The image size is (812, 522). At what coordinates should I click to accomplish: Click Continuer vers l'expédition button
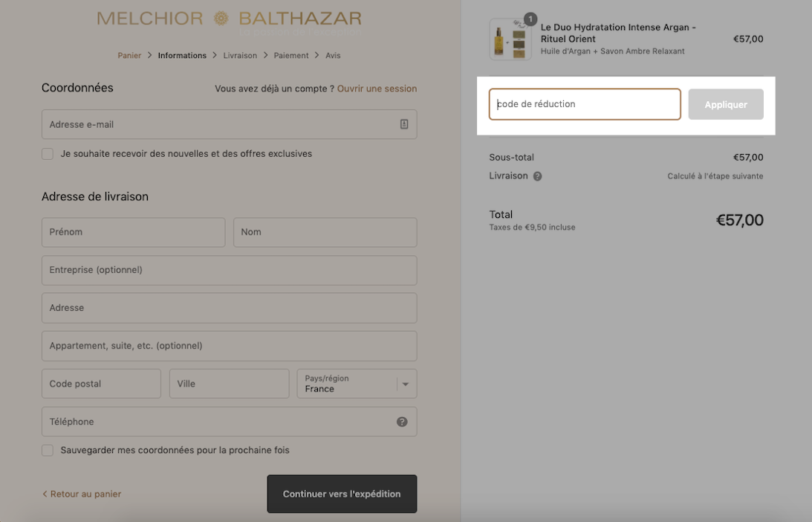[342, 494]
